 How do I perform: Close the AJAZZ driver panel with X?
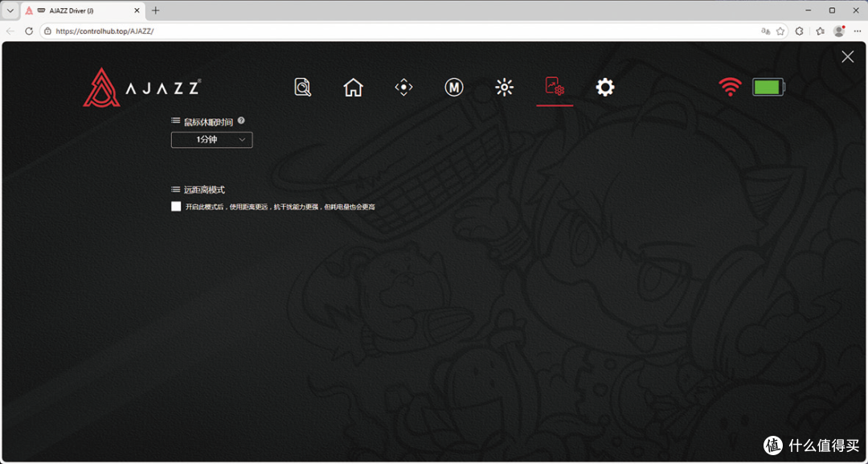click(848, 56)
